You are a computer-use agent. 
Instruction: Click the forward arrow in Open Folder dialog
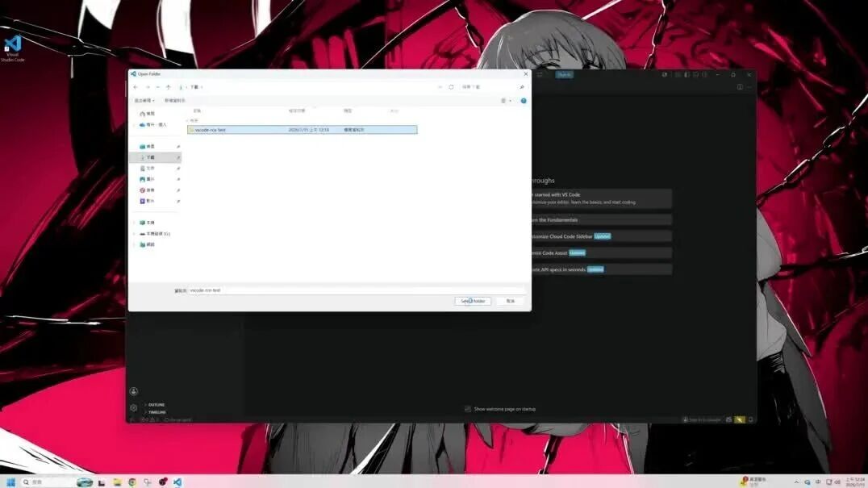148,87
